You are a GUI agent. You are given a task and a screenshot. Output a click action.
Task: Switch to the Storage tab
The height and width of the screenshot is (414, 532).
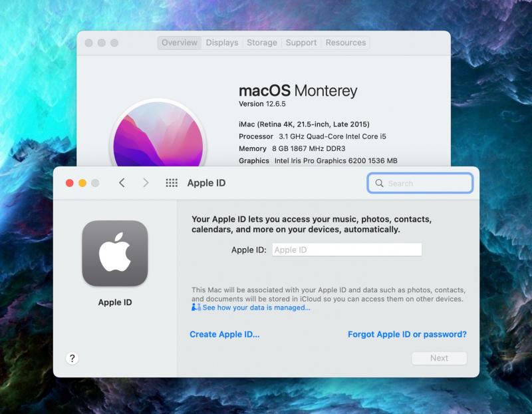tap(262, 43)
